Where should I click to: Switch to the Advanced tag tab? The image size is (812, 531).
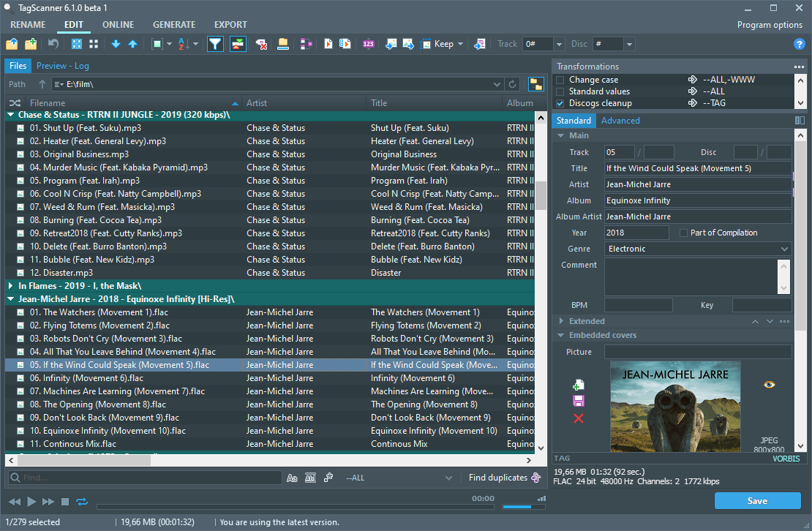tap(620, 121)
